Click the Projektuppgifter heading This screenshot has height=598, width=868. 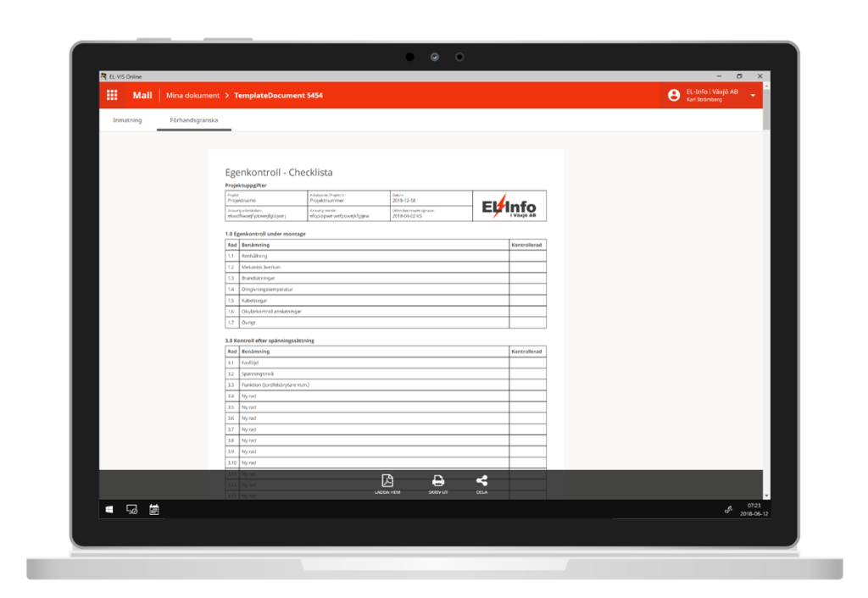pos(246,185)
